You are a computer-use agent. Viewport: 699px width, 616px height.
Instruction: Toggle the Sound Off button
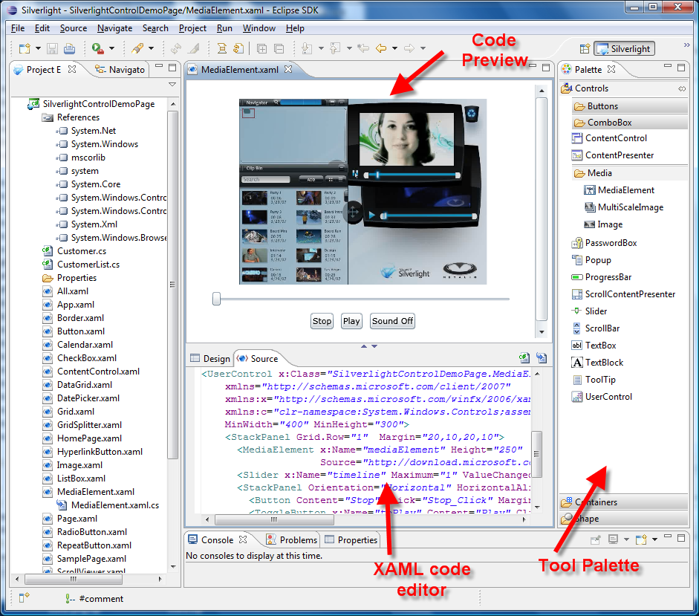(392, 321)
